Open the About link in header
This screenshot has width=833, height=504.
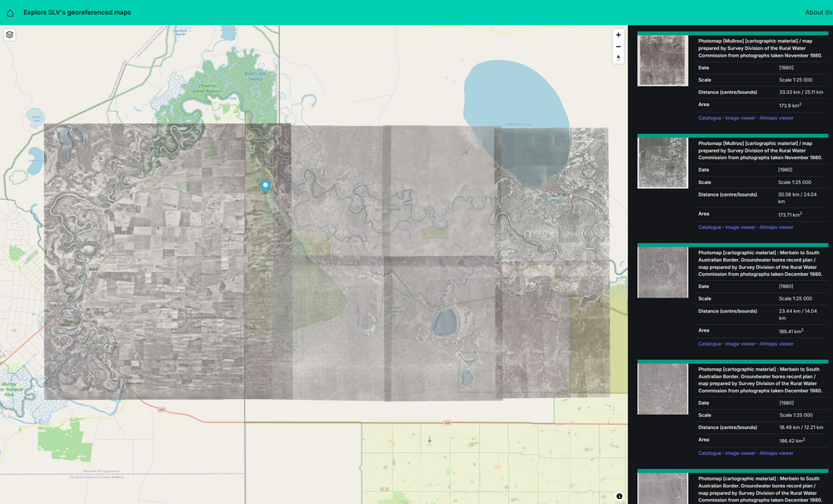(x=818, y=12)
